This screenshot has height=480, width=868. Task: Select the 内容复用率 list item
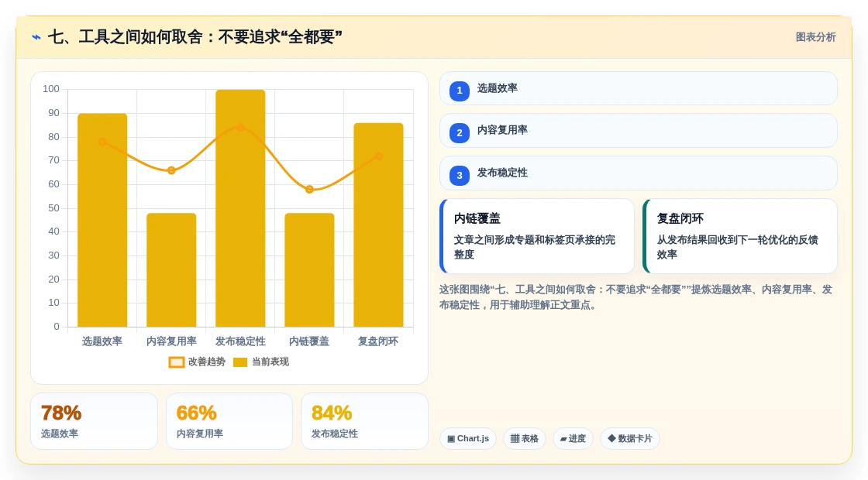(639, 131)
